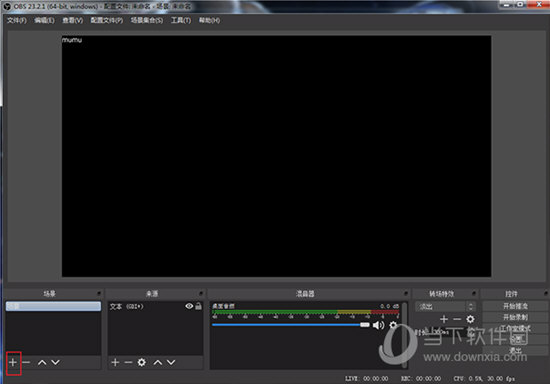Toggle visibility eye of 文本 (GDI+) source

pos(189,306)
